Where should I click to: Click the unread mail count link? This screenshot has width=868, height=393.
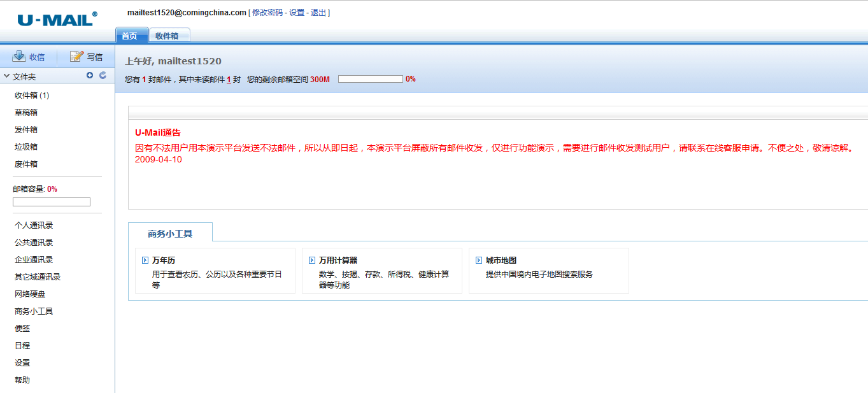[229, 80]
